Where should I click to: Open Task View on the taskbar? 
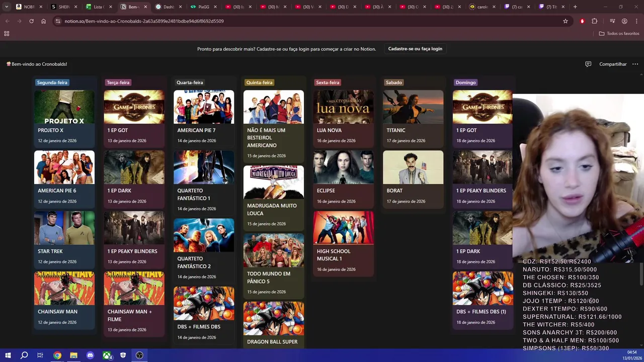point(40,355)
